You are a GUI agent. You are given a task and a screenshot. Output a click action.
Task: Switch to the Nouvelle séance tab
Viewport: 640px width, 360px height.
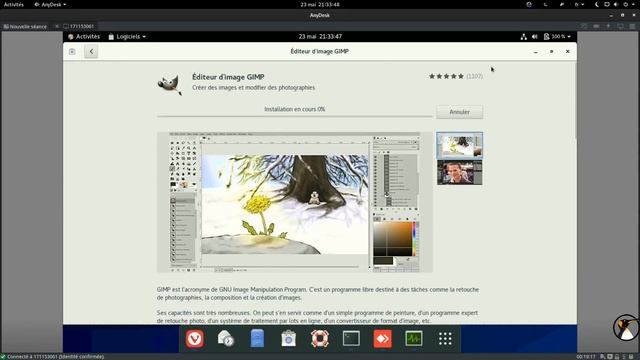click(x=25, y=27)
